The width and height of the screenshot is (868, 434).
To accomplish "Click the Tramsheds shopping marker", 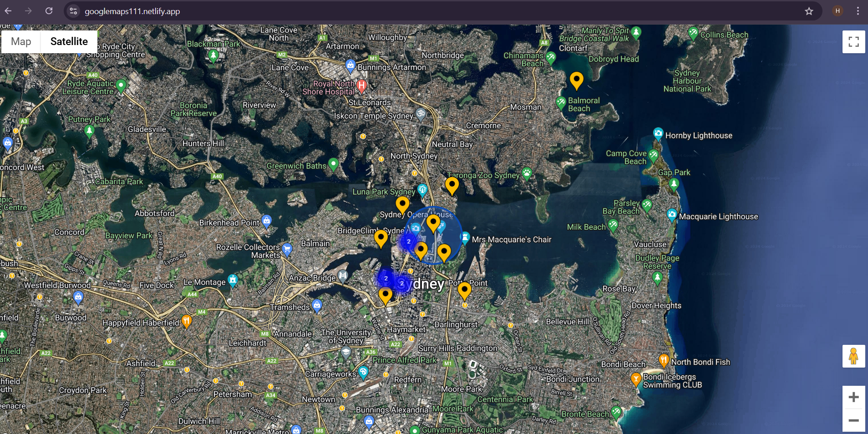I will coord(317,305).
